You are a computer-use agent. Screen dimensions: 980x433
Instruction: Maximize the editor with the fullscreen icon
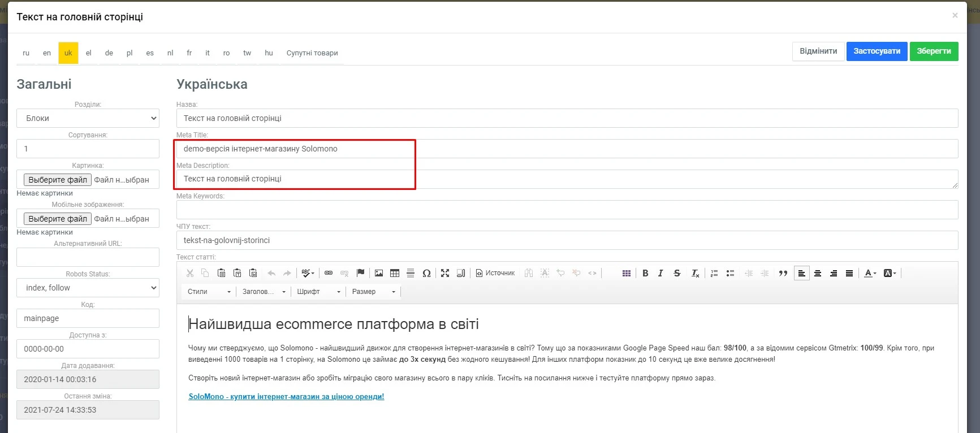[x=445, y=273]
